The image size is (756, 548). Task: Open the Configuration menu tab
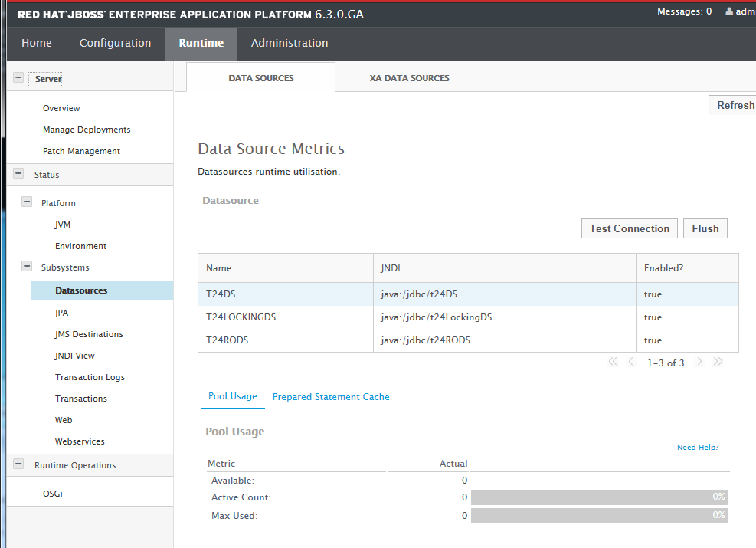point(115,43)
